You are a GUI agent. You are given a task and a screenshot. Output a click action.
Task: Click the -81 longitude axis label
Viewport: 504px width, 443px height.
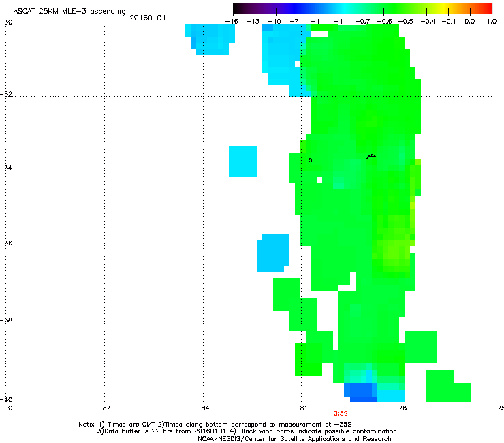click(x=301, y=408)
